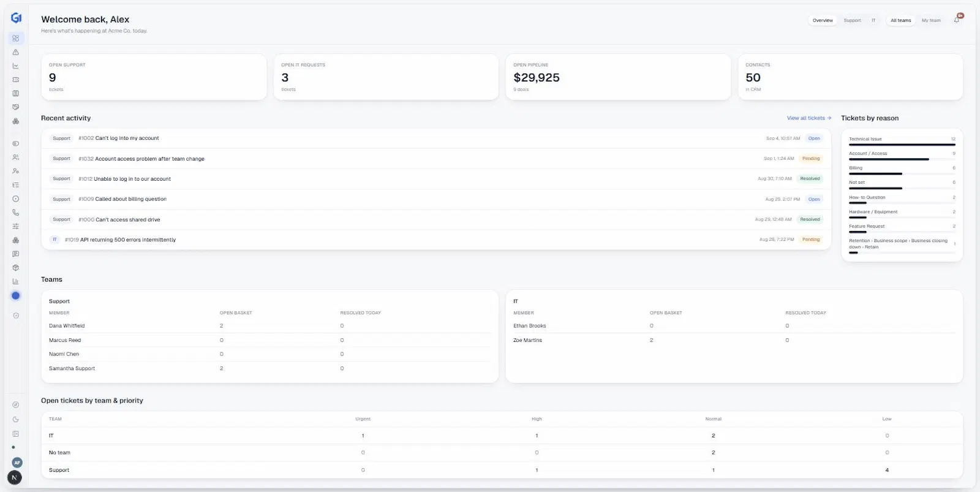Open the Open IT Requests summary card
The image size is (980, 492).
click(386, 77)
